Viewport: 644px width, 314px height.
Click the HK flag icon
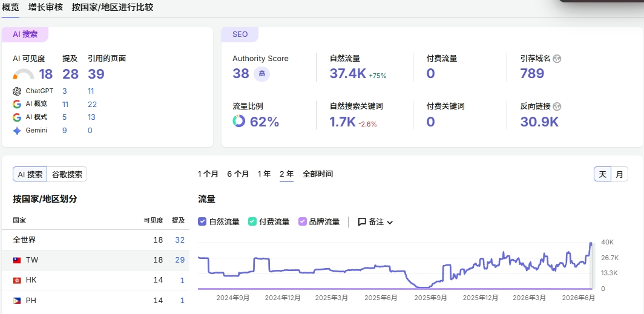(x=17, y=280)
